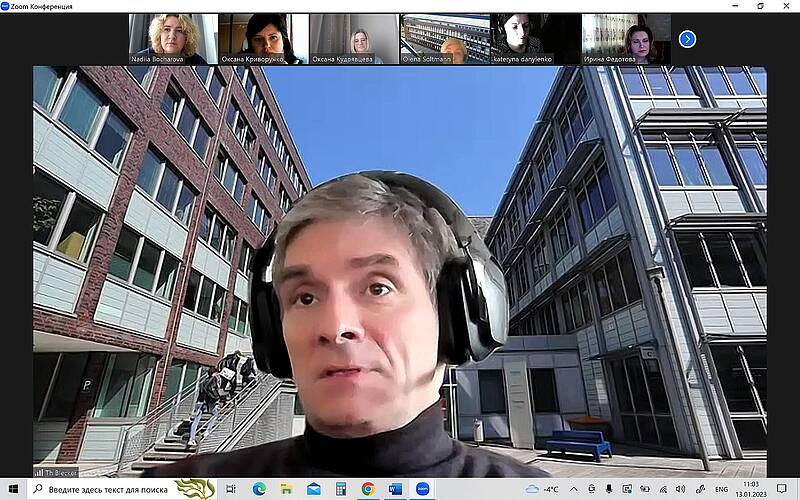Launch Microsoft Edge from the taskbar
This screenshot has width=800, height=500.
coord(260,489)
